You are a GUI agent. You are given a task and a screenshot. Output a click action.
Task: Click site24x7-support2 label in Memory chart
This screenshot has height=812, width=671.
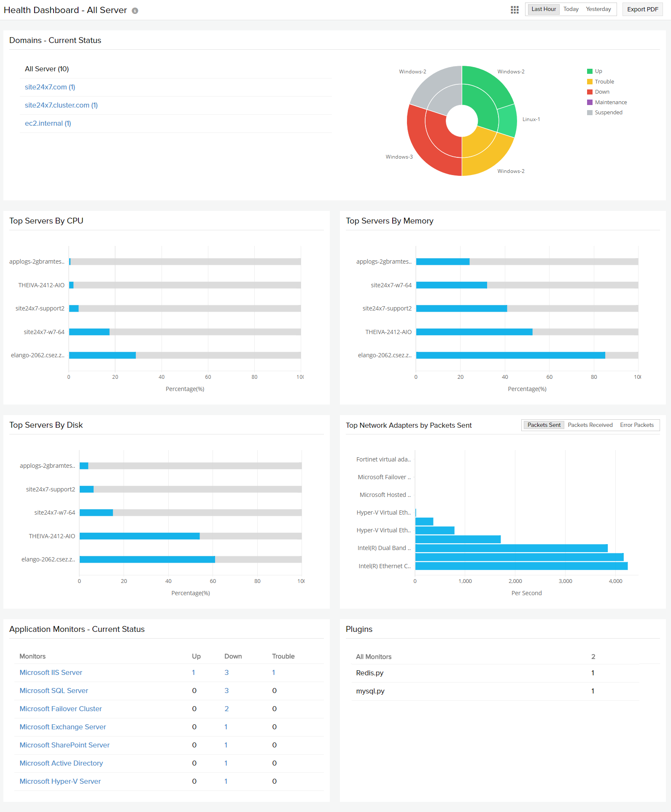pos(387,308)
